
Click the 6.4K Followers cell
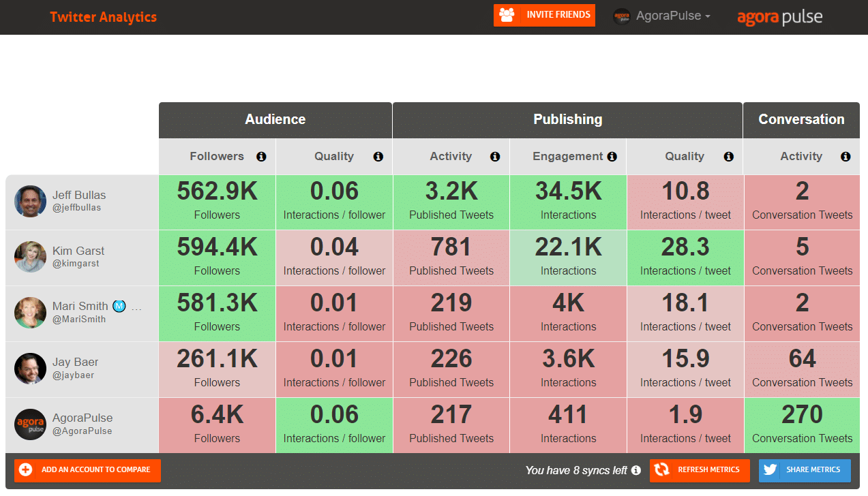[218, 426]
